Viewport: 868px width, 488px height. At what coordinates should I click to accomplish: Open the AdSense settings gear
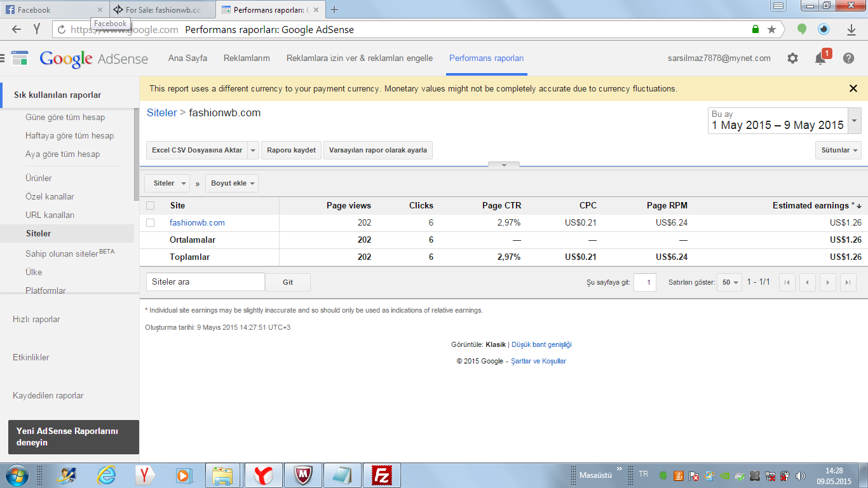(x=792, y=58)
